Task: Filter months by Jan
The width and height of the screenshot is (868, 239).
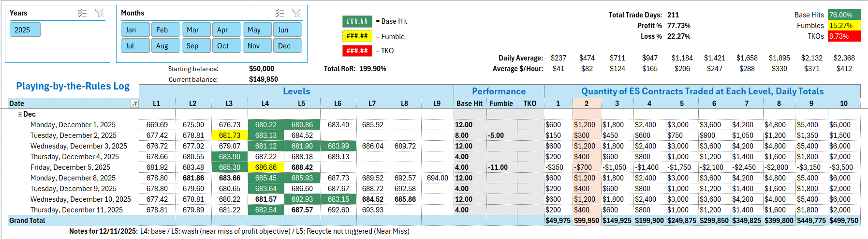Action: 135,30
